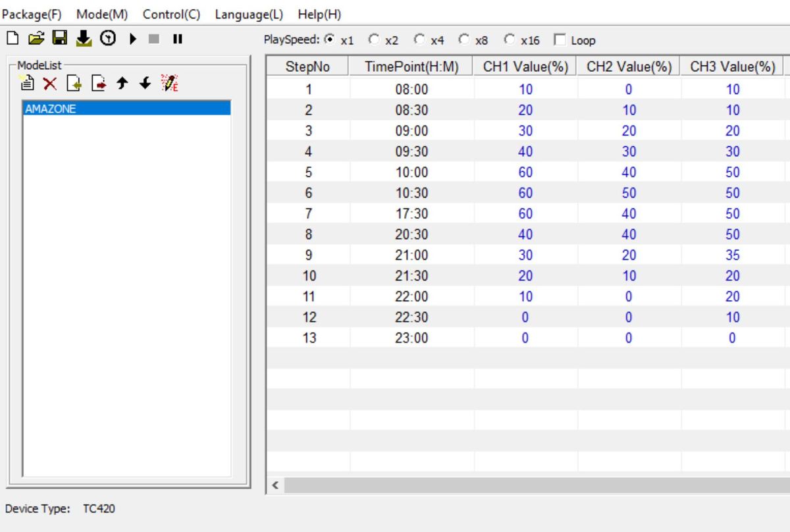
Task: Select AMAZONE in the mode list
Action: click(x=126, y=109)
